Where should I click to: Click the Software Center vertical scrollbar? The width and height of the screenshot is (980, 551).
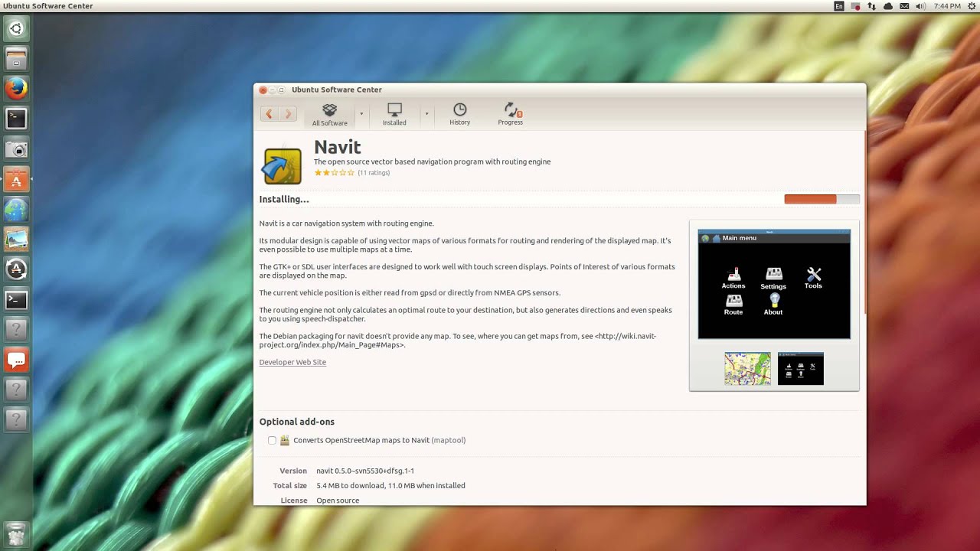(864, 222)
